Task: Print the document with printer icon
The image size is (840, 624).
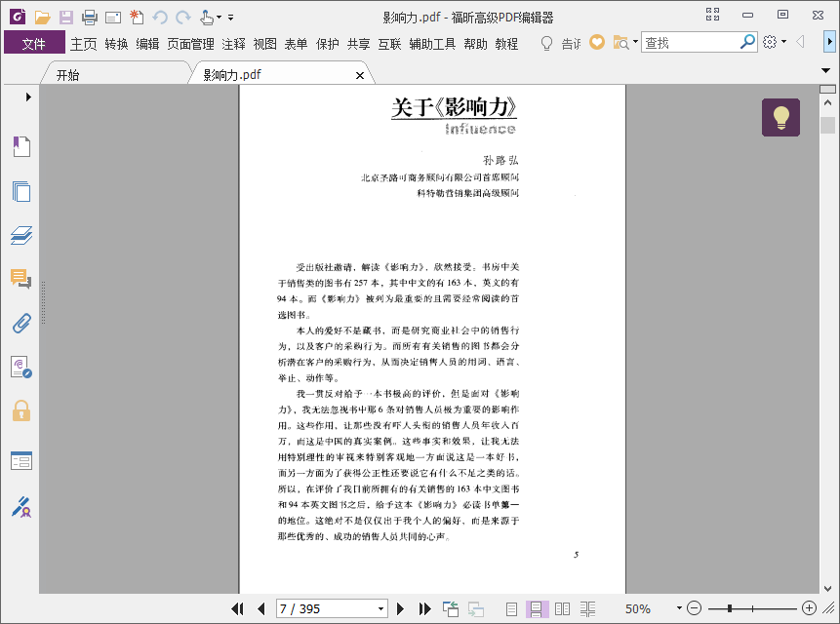Action: click(90, 18)
